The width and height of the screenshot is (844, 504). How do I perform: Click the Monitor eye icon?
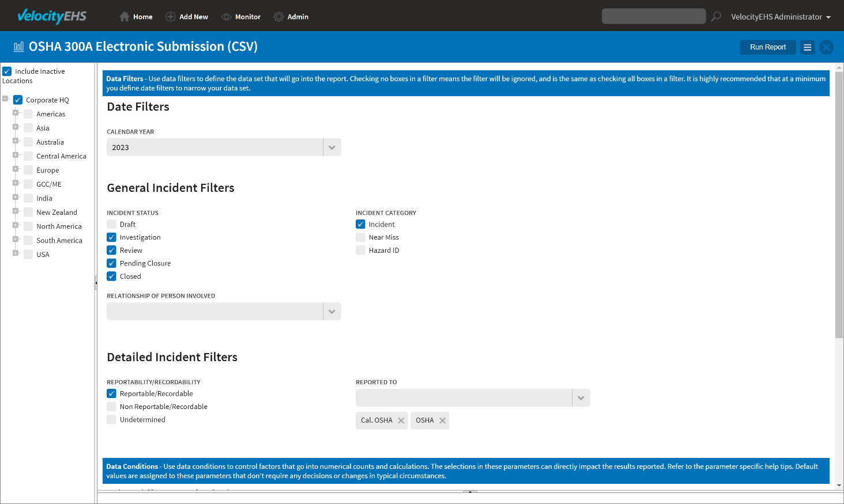pyautogui.click(x=227, y=17)
